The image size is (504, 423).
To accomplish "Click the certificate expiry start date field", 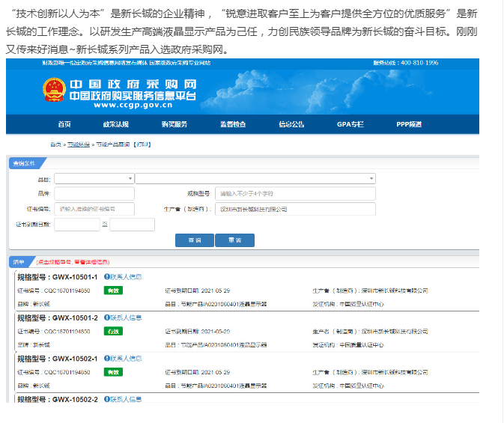I will click(x=77, y=225).
